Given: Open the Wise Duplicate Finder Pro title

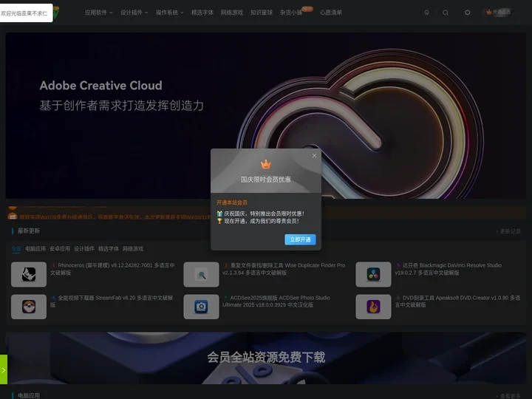Looking at the screenshot, I should (x=284, y=269).
